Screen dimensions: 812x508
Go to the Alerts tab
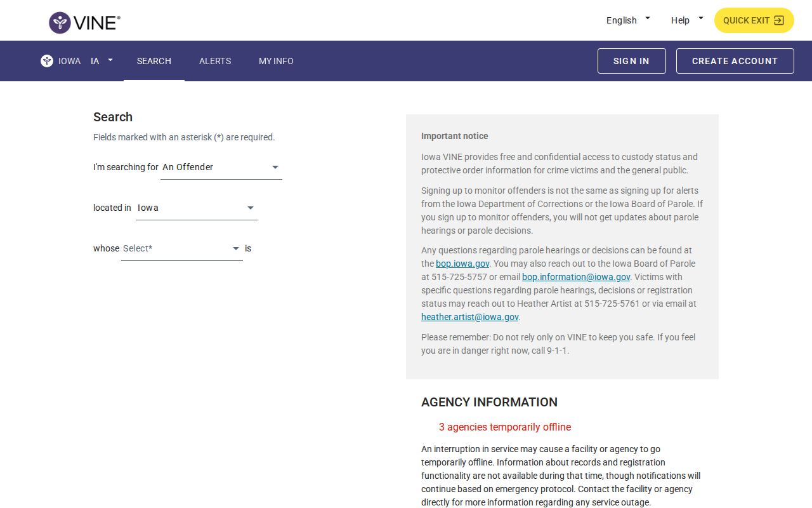215,61
